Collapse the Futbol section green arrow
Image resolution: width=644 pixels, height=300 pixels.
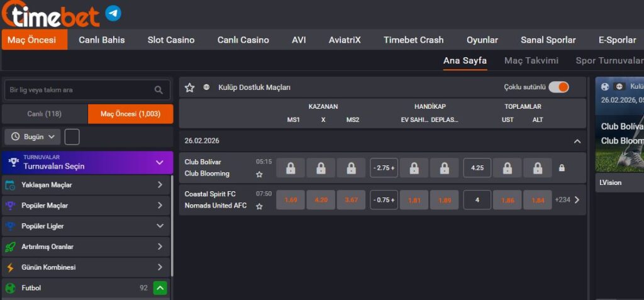point(160,288)
